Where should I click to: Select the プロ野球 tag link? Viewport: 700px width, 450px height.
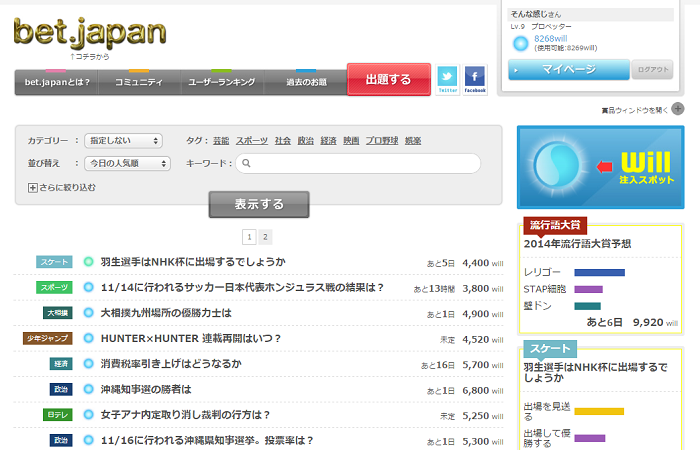point(381,141)
